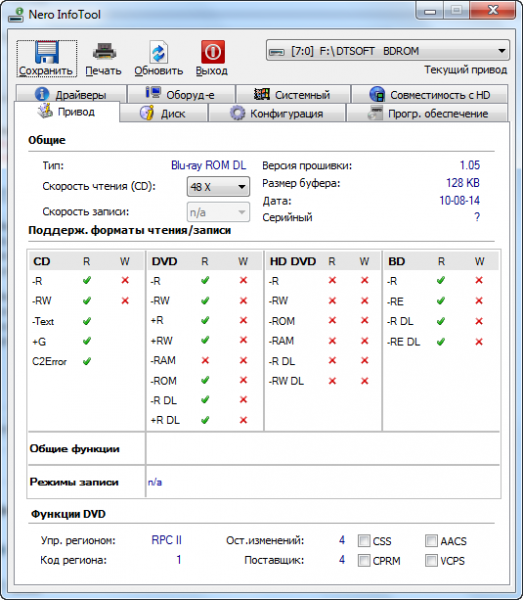Viewport: 523px width, 600px height.
Task: Minimize the Nero InfoTool window
Action: [430, 11]
